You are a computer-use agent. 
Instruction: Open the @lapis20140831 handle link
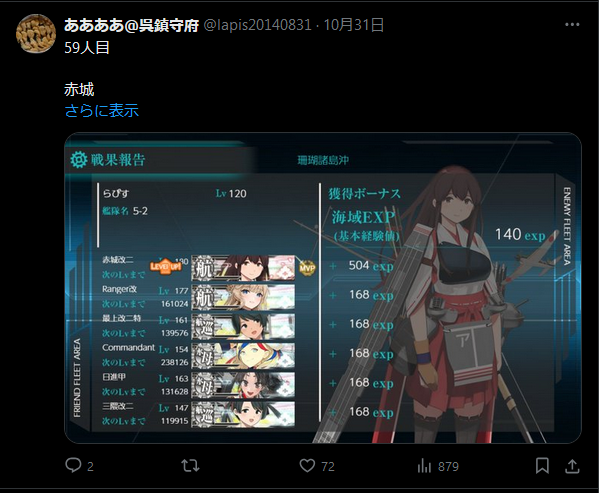pyautogui.click(x=257, y=25)
